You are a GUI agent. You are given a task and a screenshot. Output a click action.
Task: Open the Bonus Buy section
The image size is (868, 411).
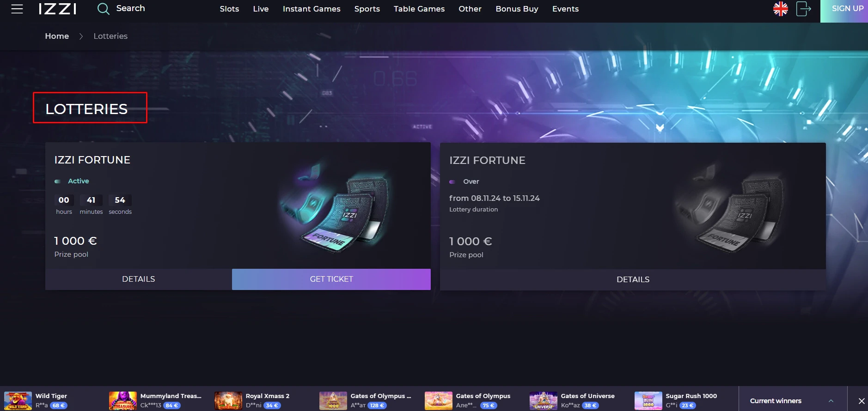517,9
